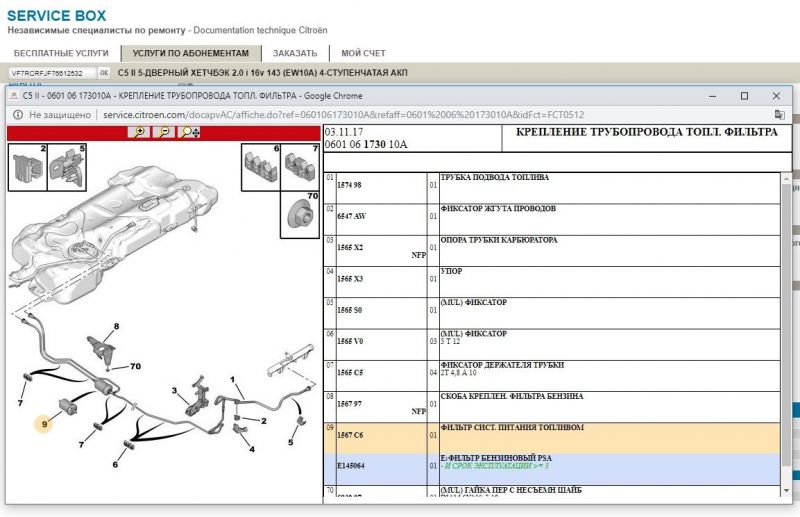Select part thumbnail number 6 clip
800x517 pixels.
262,167
